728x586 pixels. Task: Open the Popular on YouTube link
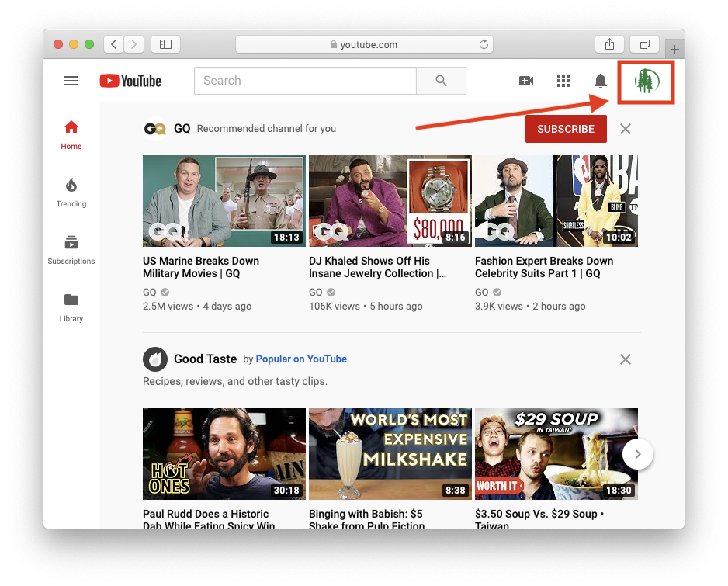(301, 359)
